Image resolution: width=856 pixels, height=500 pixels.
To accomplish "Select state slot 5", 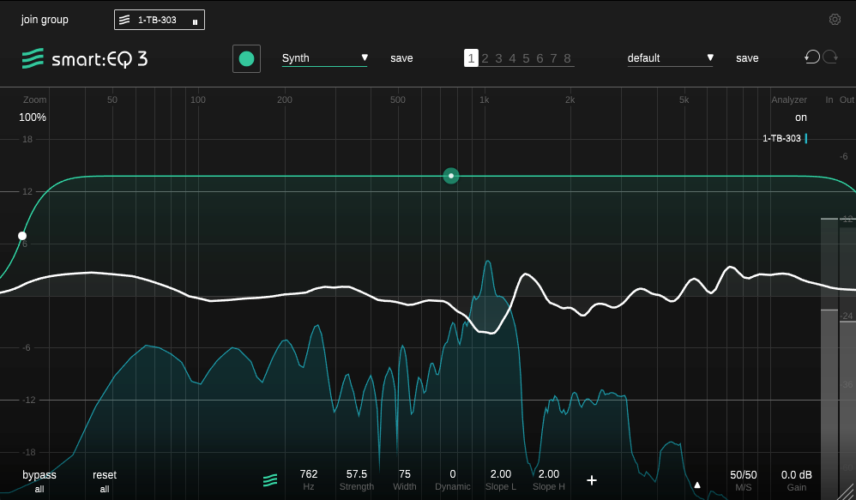I will [526, 58].
